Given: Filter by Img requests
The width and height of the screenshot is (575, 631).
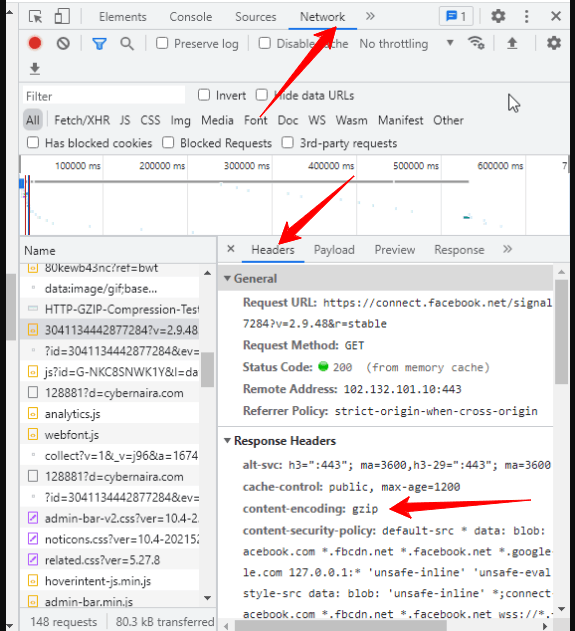Looking at the screenshot, I should 181,120.
